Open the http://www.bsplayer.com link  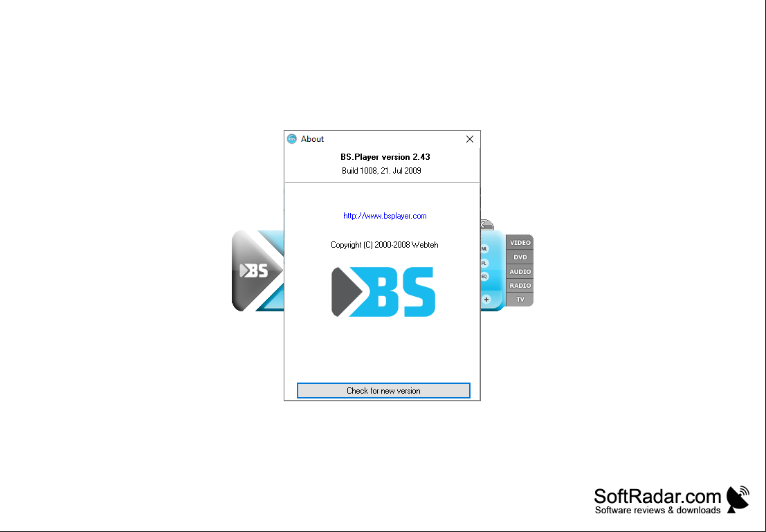pyautogui.click(x=385, y=216)
